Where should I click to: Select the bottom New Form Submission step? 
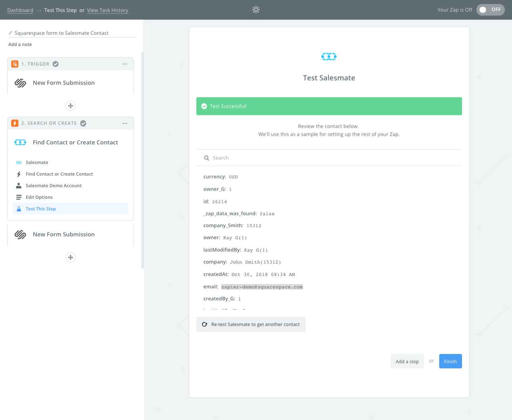point(64,234)
